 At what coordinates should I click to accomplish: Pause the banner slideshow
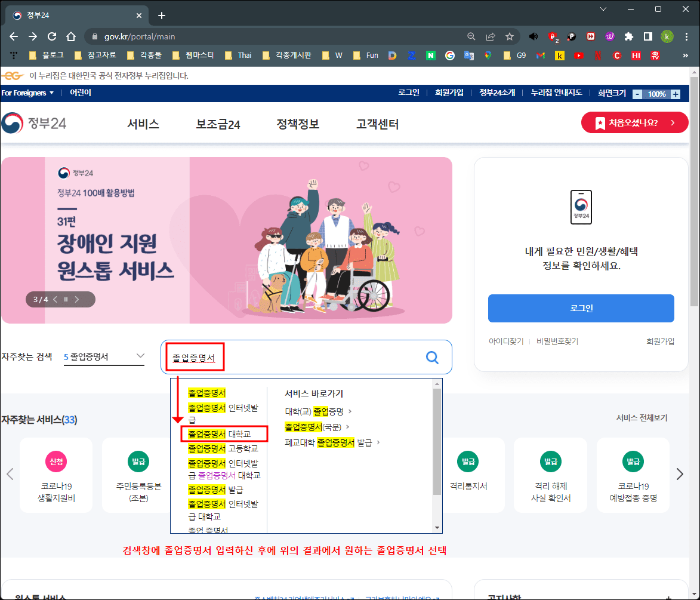[66, 299]
